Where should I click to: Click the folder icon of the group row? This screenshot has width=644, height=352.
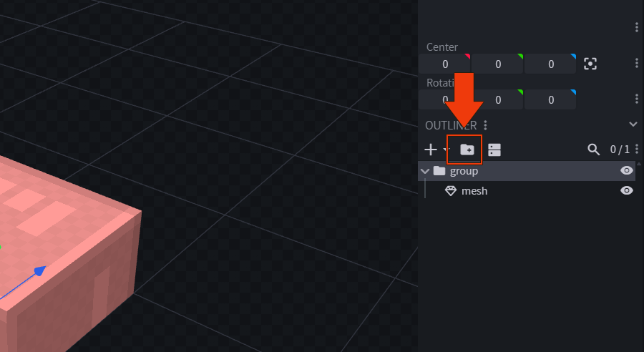(439, 171)
